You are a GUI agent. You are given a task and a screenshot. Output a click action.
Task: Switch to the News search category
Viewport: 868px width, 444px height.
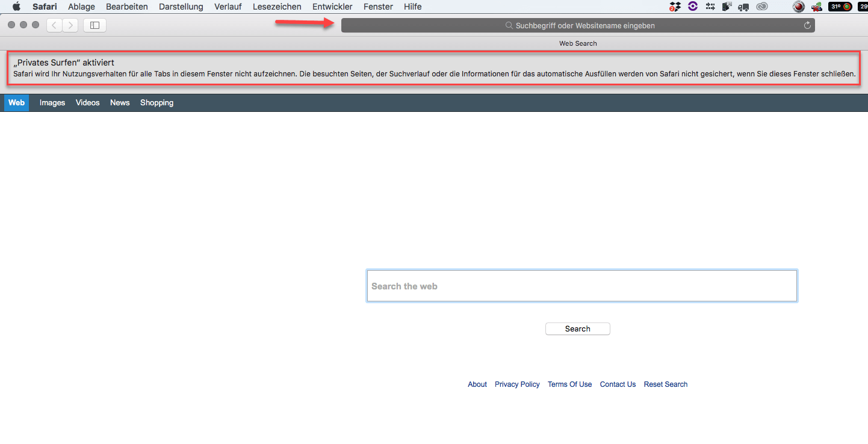click(x=120, y=103)
